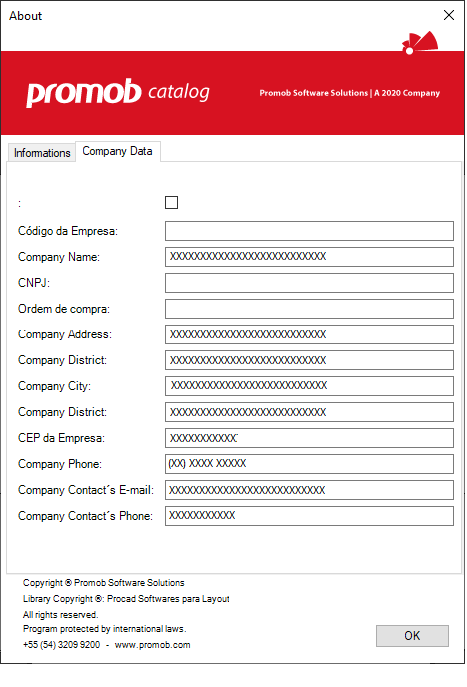Close the About dialog

coord(449,15)
